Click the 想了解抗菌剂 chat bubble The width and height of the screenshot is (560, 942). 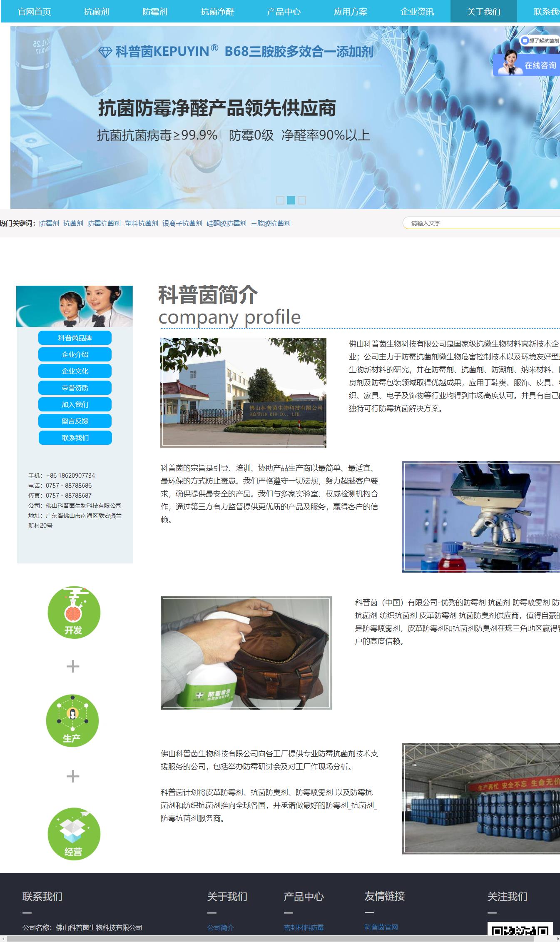coord(540,41)
